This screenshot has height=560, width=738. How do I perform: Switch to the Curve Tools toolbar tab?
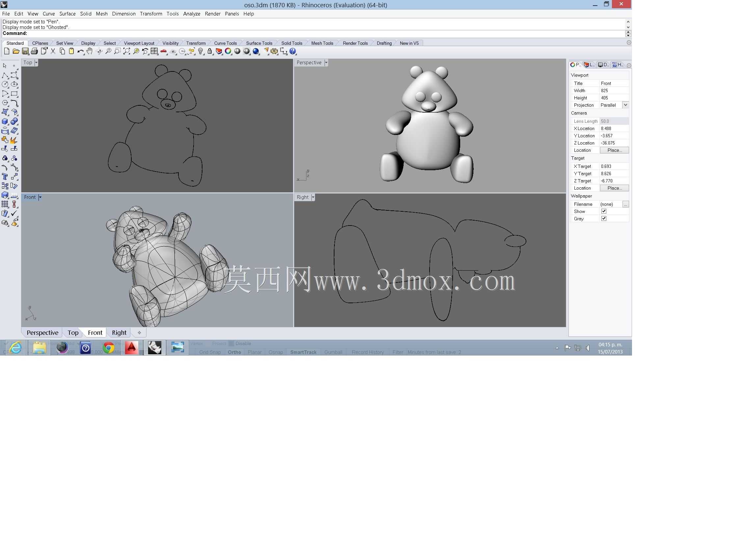225,43
